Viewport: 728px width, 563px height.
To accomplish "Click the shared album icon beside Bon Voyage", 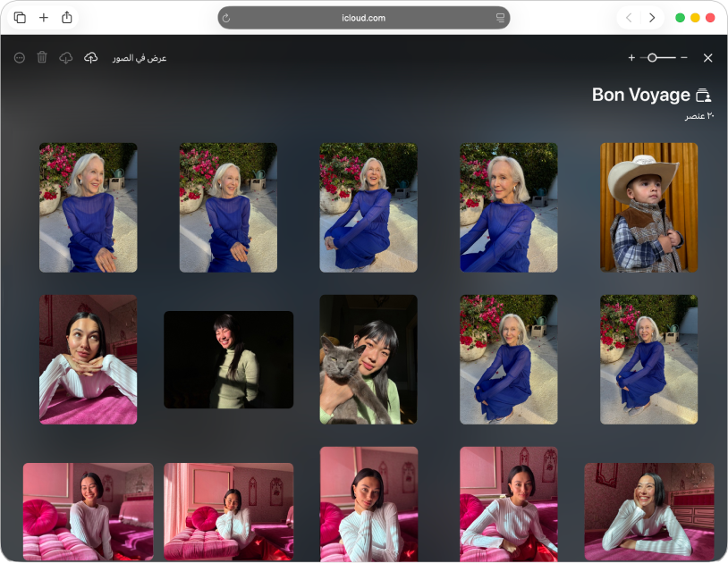I will tap(703, 95).
